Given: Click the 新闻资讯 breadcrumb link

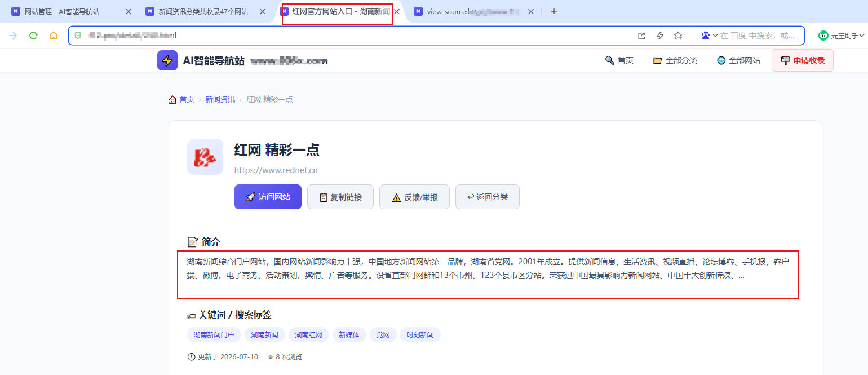Looking at the screenshot, I should click(x=220, y=99).
